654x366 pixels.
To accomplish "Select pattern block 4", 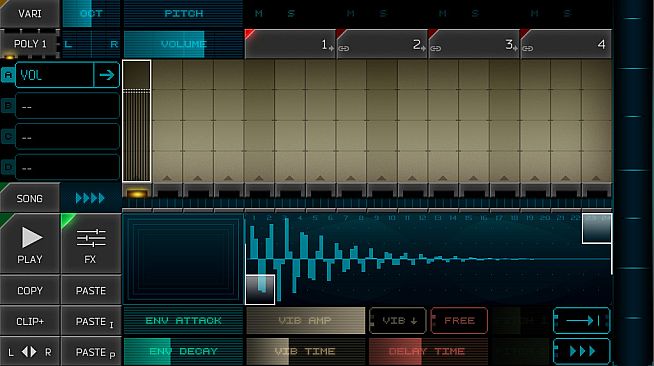I will 566,44.
